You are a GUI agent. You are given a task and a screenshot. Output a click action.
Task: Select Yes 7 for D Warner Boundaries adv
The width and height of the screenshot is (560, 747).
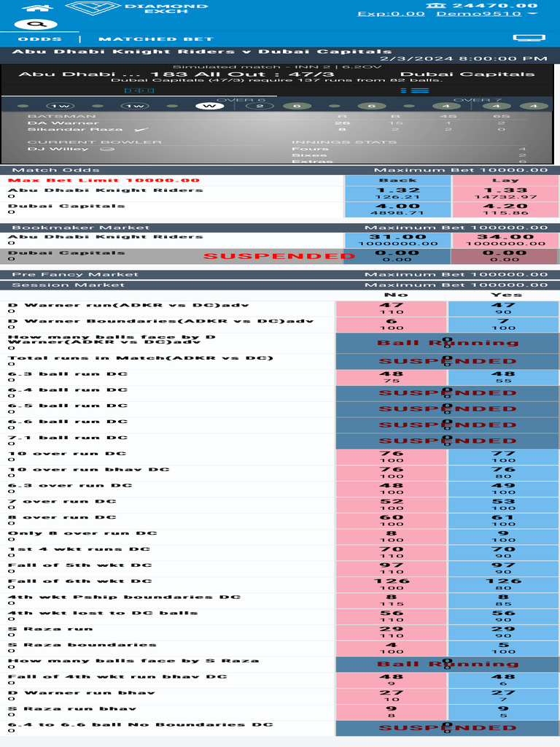pyautogui.click(x=504, y=325)
